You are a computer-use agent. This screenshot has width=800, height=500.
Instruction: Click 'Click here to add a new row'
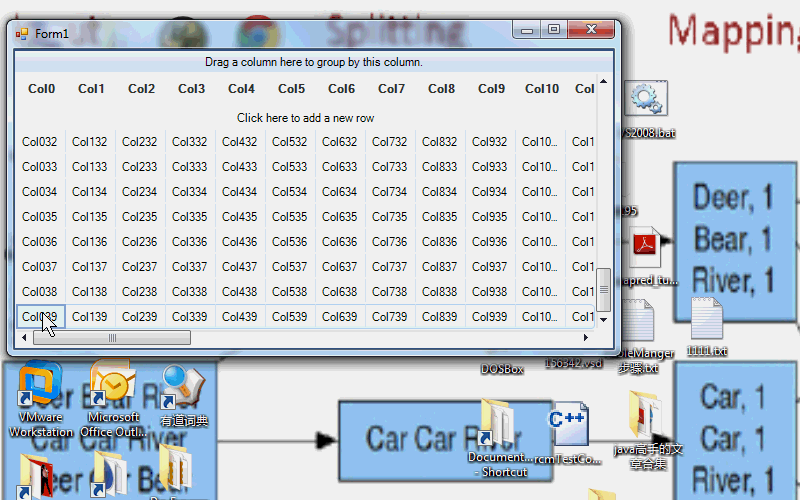306,118
